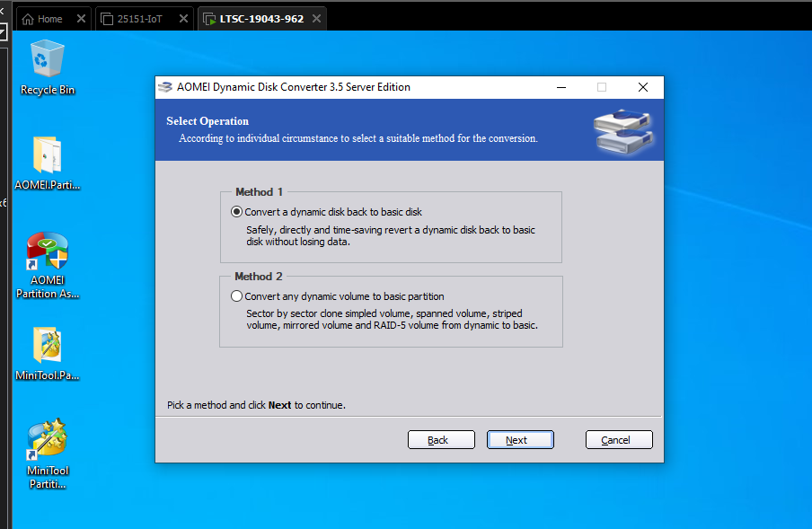Click Next to continue

point(520,440)
